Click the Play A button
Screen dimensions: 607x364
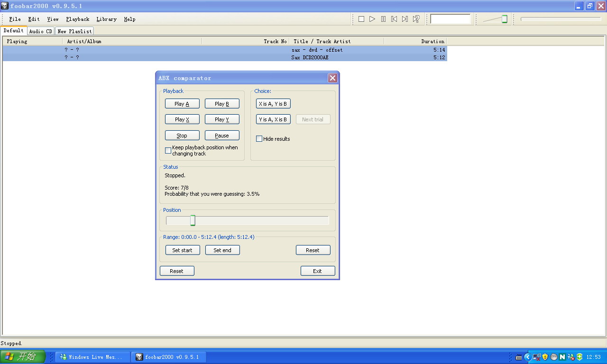(x=182, y=104)
